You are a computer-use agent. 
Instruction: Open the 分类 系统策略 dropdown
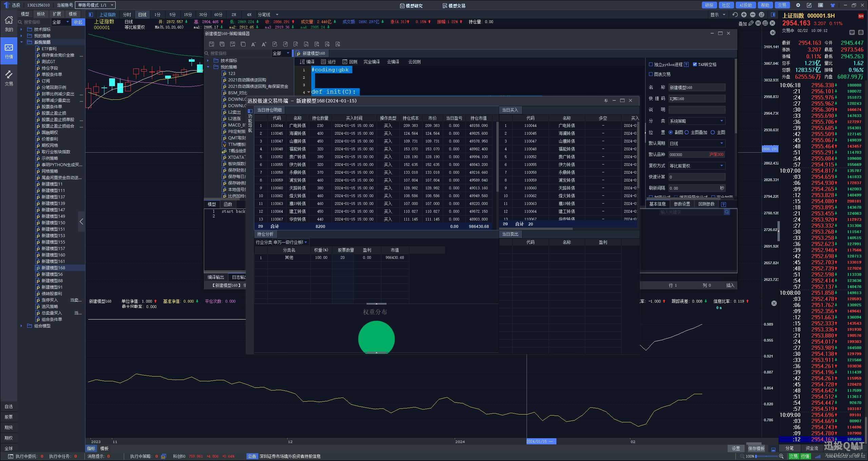697,121
